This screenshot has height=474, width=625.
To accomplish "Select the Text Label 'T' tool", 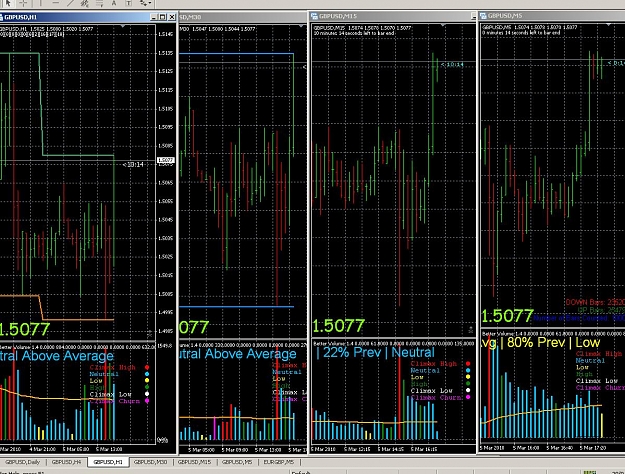I will [128, 3].
